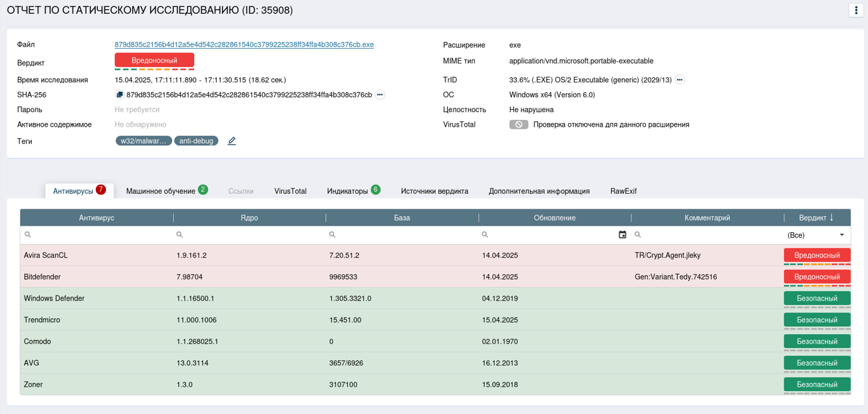Sort the table by Обновление column header
868x414 pixels.
[x=554, y=217]
